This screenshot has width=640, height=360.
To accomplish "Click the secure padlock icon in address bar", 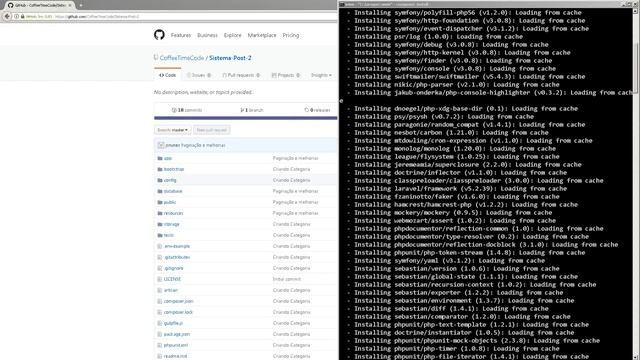I will tap(22, 17).
